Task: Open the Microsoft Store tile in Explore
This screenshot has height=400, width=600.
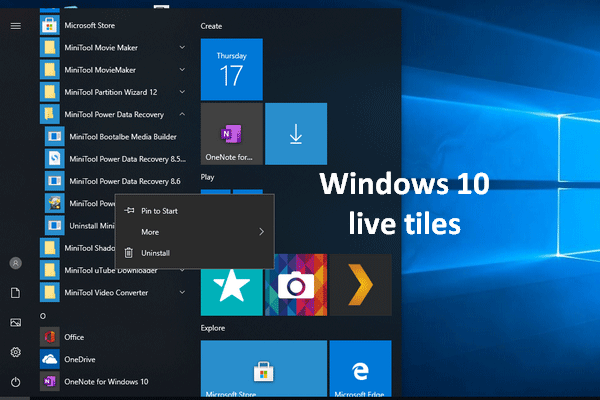Action: [x=264, y=369]
